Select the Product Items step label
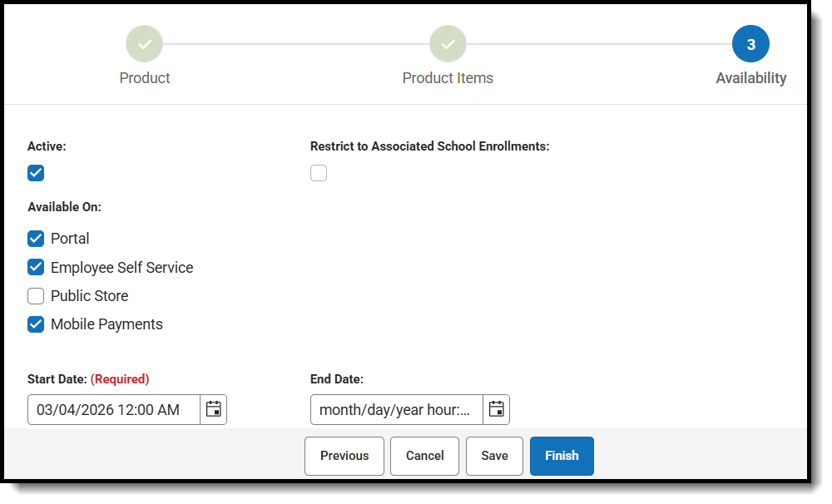Viewport: 832px width, 504px height. [x=448, y=77]
